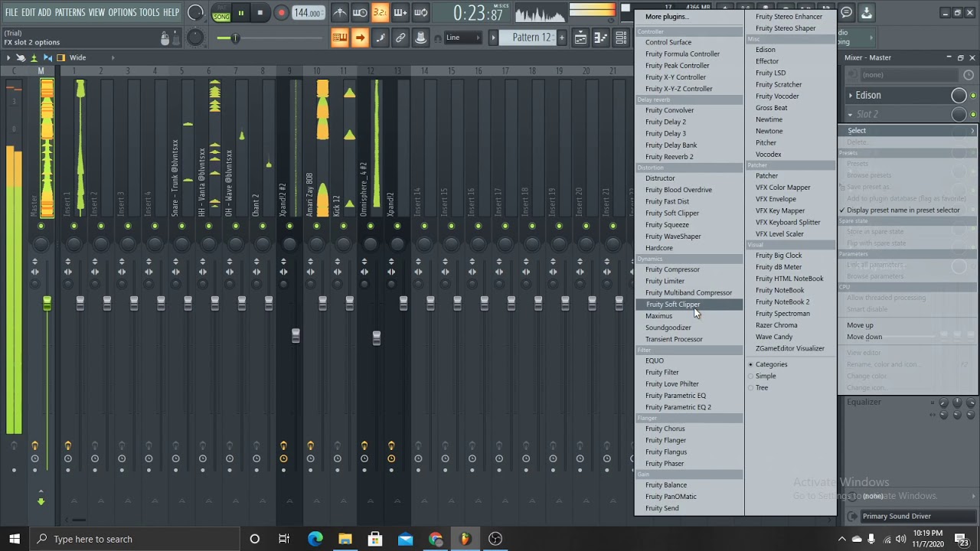Open the Select submenu arrow
This screenshot has width=980, height=551.
972,131
